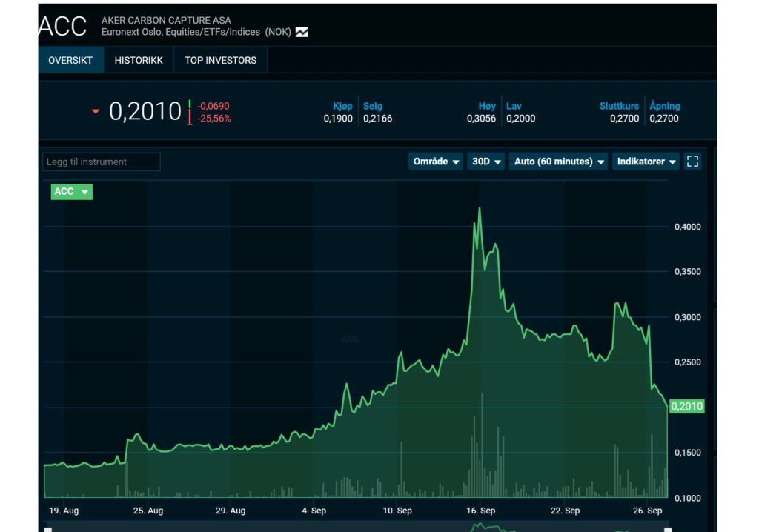Open the Auto (60 minutes) interval dropdown
This screenshot has height=532, width=759.
tap(558, 162)
